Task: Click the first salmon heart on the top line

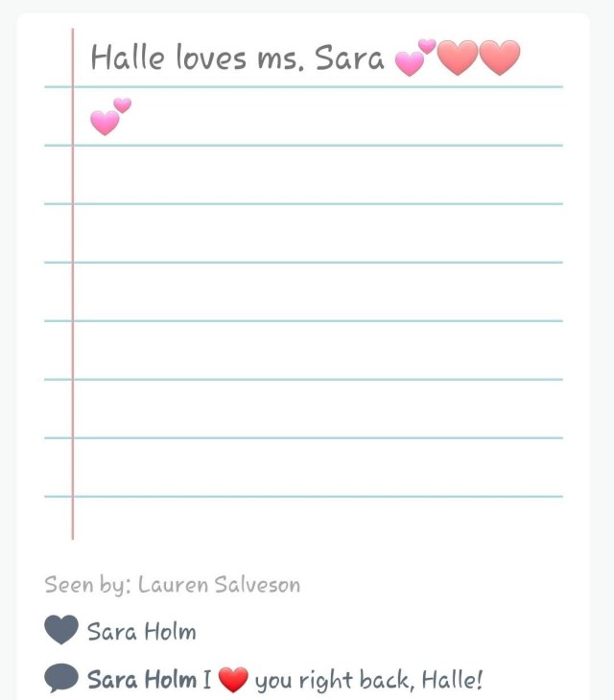Action: tap(457, 58)
